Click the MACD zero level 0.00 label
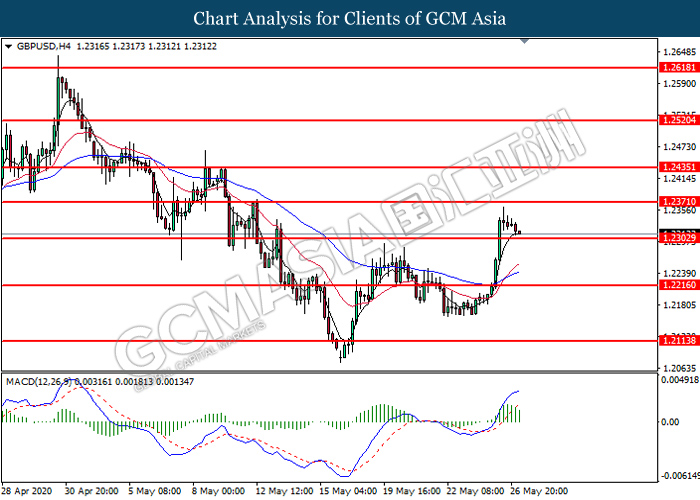The height and width of the screenshot is (500, 700). (670, 422)
